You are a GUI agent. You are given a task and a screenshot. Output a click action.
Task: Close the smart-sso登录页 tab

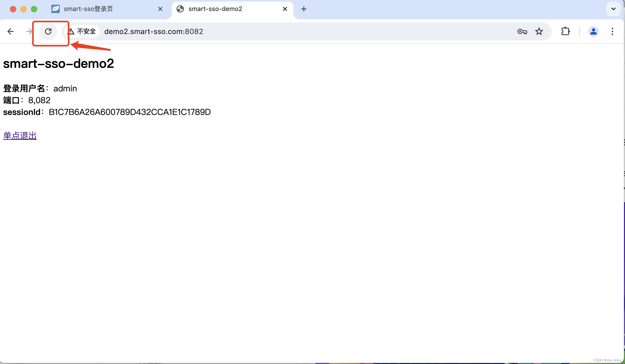(x=160, y=9)
